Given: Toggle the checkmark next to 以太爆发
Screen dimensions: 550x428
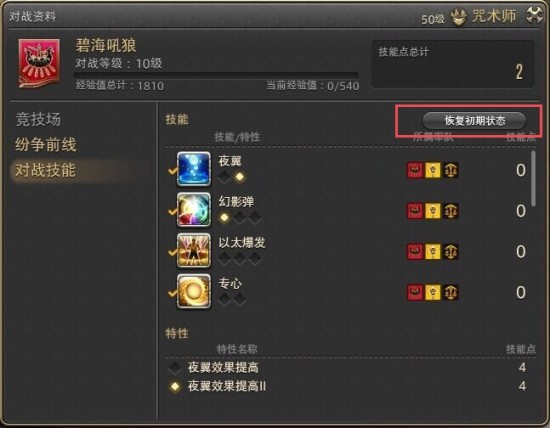Looking at the screenshot, I should tap(172, 253).
